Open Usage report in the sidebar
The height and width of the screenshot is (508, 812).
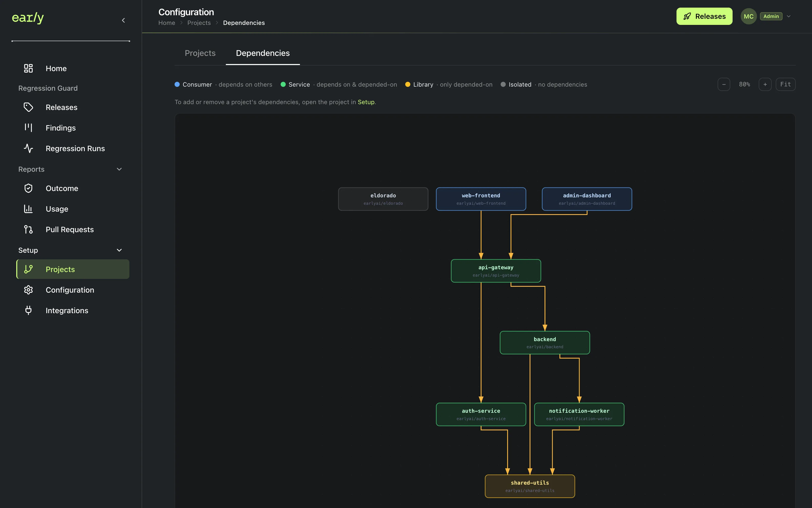tap(73, 209)
